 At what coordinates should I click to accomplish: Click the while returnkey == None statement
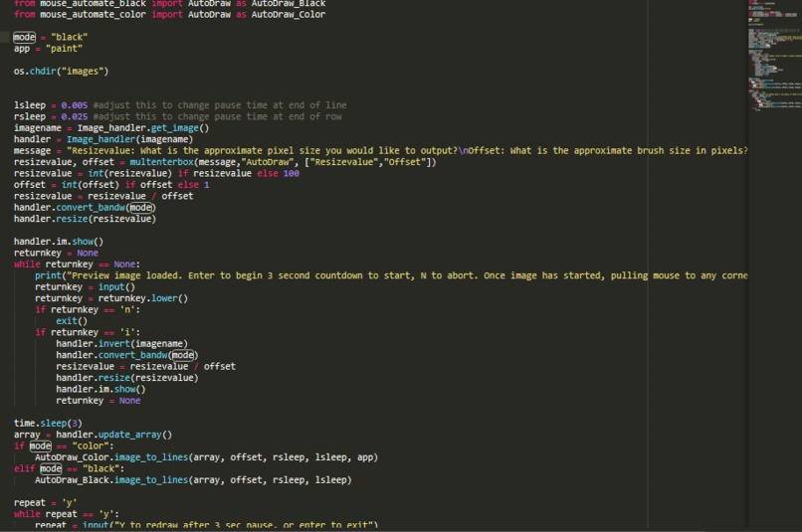[x=77, y=265]
